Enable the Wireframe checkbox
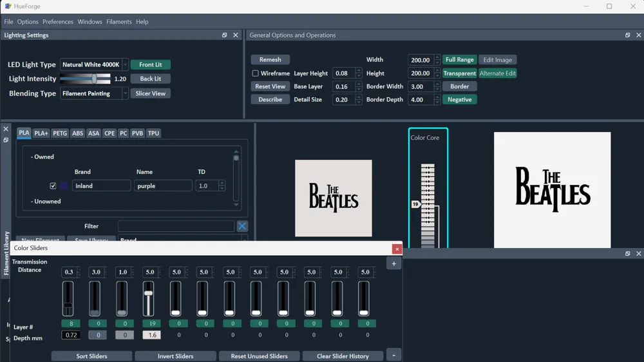 click(256, 73)
